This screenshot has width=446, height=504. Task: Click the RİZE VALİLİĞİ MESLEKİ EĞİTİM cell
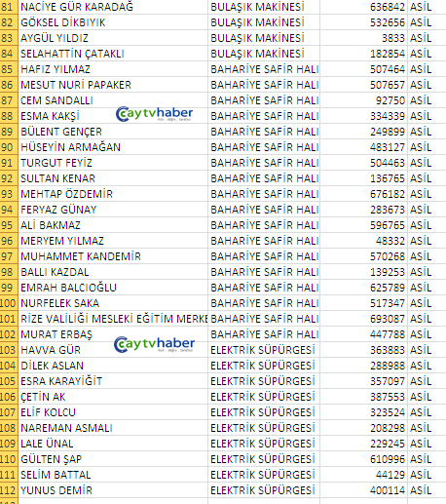point(113,319)
